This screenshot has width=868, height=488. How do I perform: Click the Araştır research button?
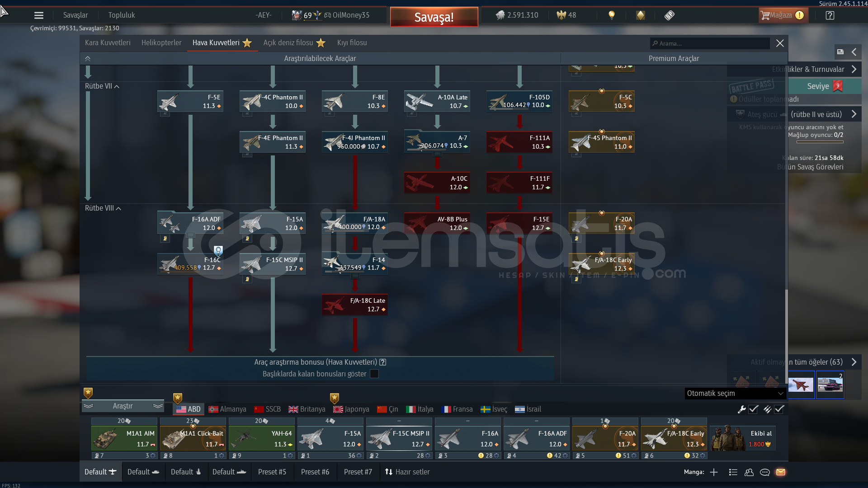tap(123, 406)
